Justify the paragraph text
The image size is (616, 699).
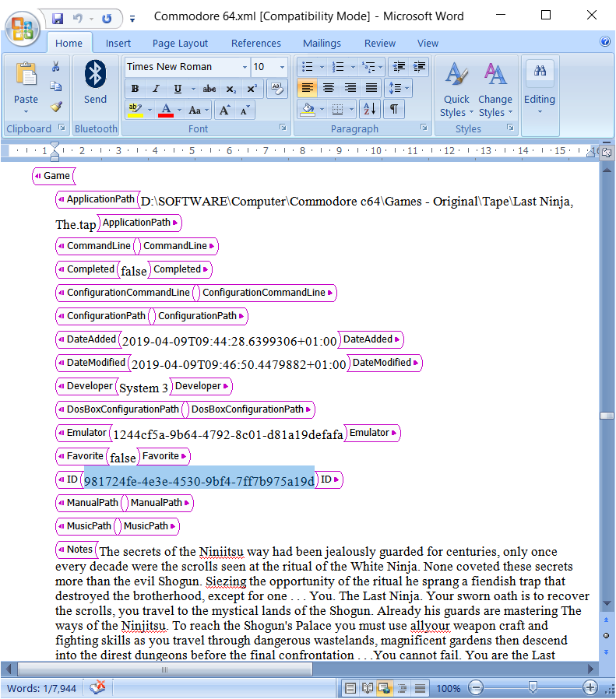pos(371,87)
